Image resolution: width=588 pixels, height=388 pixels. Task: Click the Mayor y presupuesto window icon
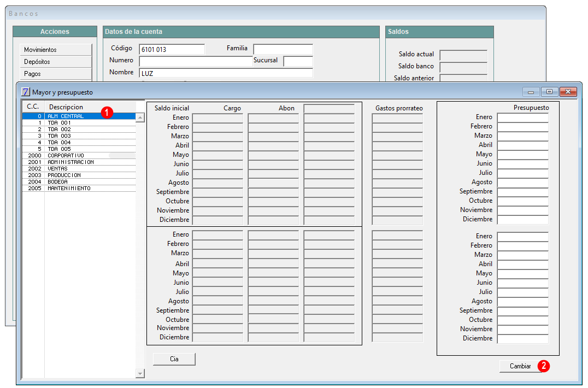[26, 92]
